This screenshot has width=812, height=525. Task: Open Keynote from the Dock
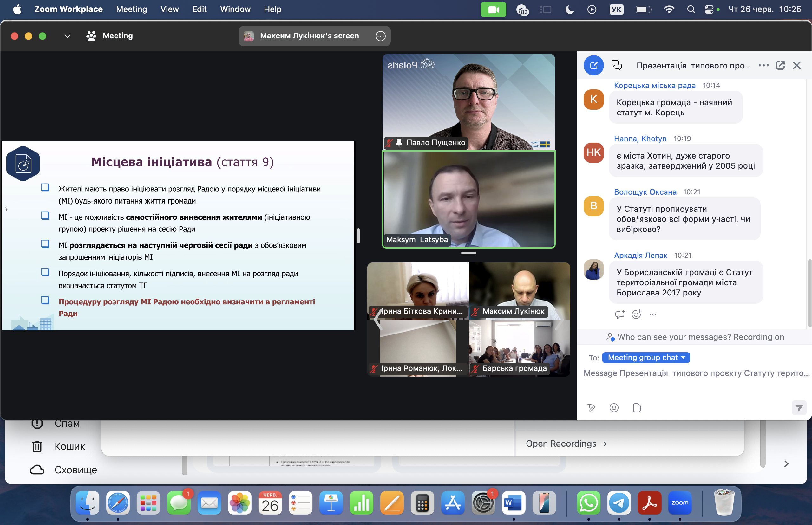pos(331,503)
